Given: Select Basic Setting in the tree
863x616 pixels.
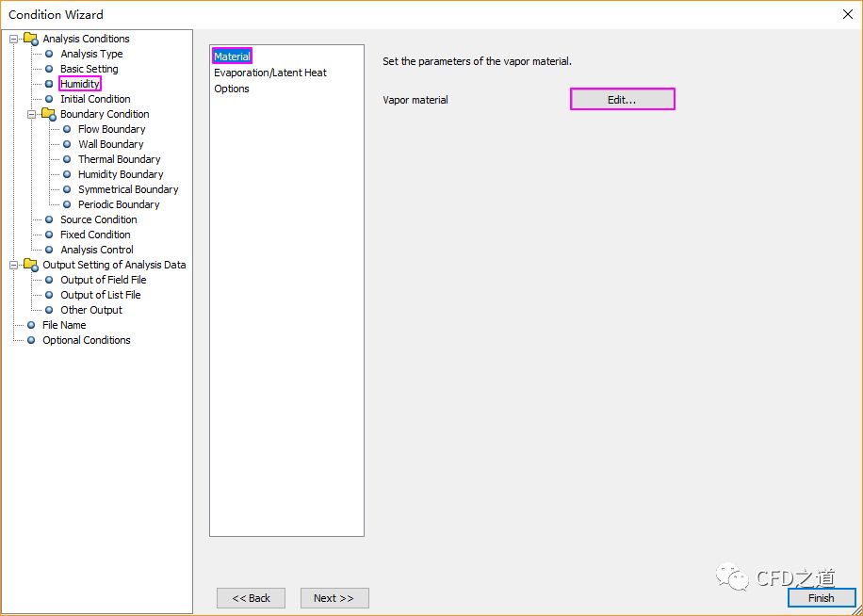Looking at the screenshot, I should 90,69.
